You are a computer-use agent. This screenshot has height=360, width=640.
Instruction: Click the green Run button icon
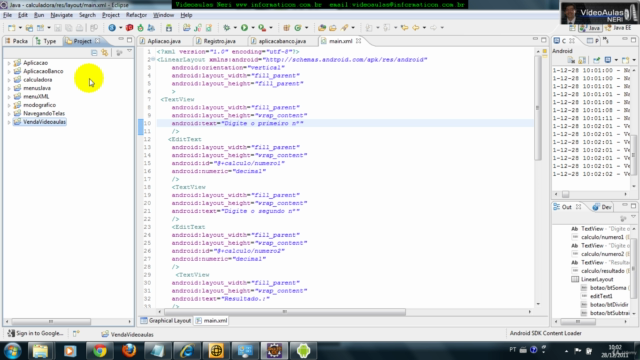[x=244, y=28]
